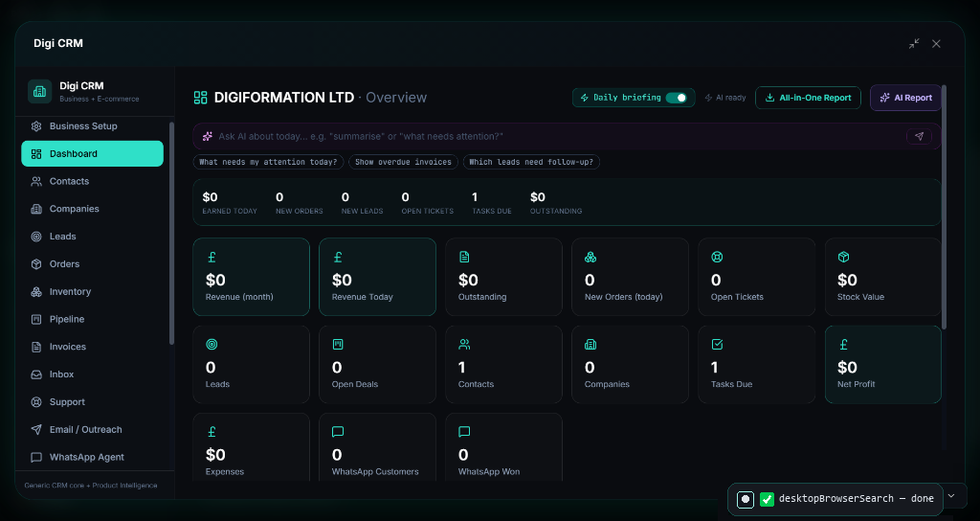
Task: Click the board icon on Open Deals card
Action: (x=338, y=344)
